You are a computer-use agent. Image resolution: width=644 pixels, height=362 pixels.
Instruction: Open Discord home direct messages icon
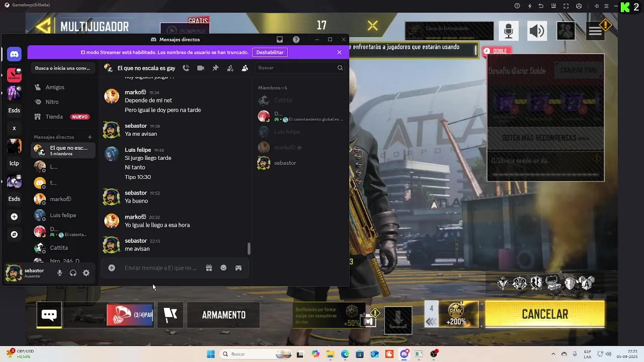pos(14,54)
